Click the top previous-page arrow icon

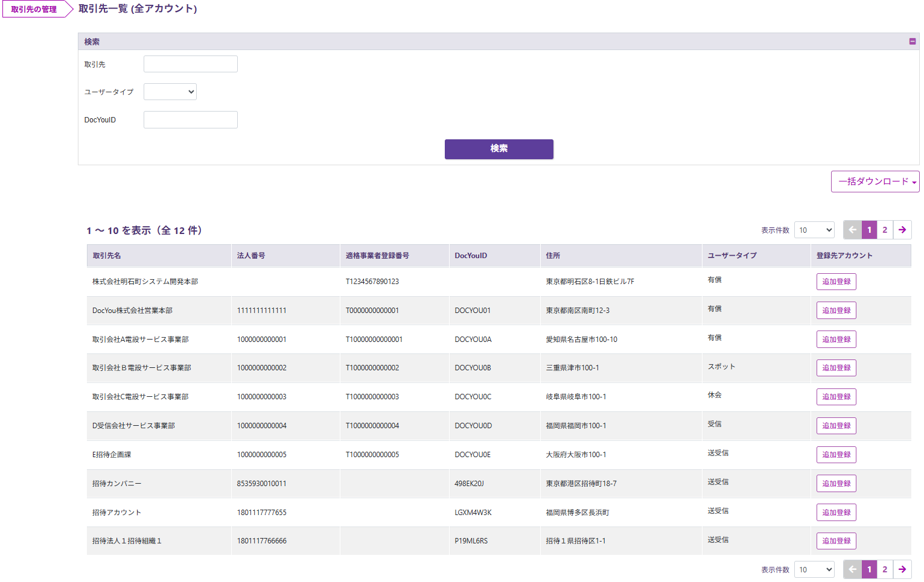(x=852, y=230)
